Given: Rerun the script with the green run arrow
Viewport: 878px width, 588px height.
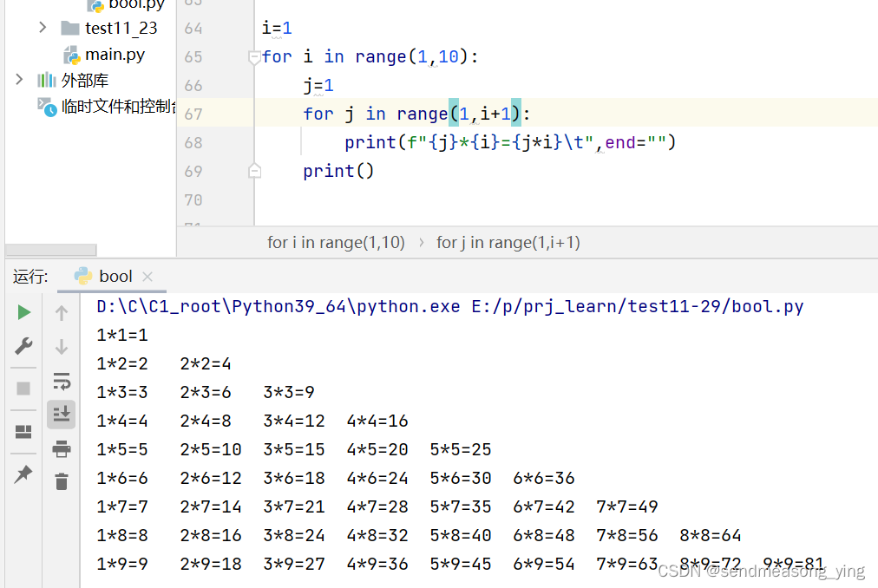Looking at the screenshot, I should (x=23, y=312).
